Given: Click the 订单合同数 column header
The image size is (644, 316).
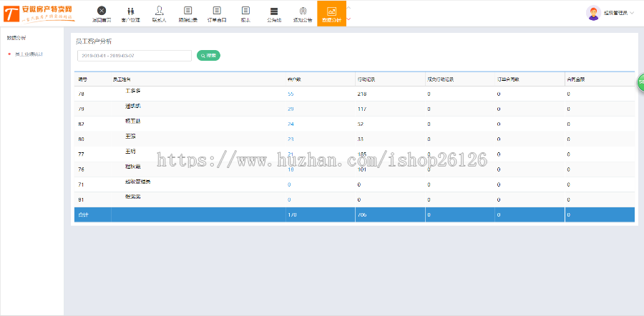Looking at the screenshot, I should 508,79.
